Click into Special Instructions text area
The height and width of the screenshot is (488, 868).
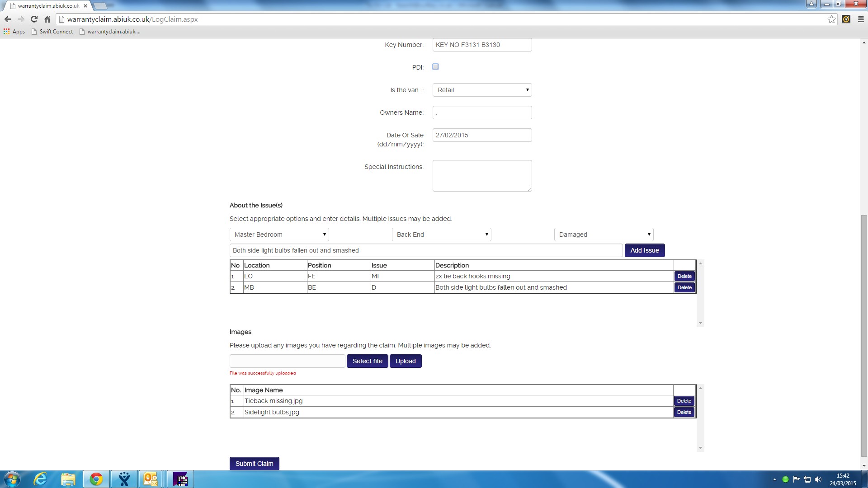pos(482,176)
